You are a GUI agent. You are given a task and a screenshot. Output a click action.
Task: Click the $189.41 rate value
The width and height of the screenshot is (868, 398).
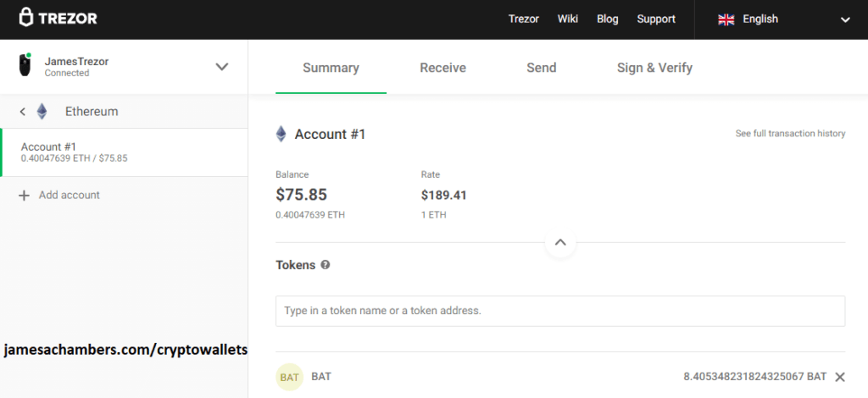coord(443,195)
